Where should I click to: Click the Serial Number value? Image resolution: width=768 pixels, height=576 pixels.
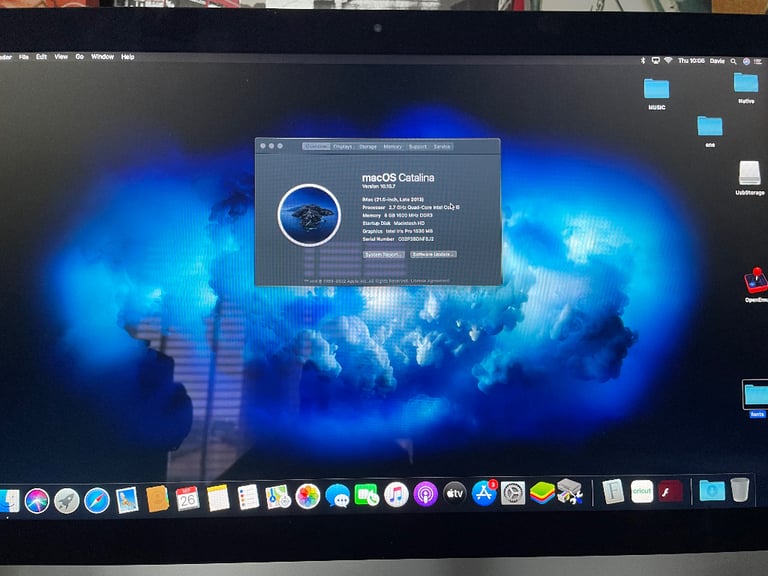416,239
